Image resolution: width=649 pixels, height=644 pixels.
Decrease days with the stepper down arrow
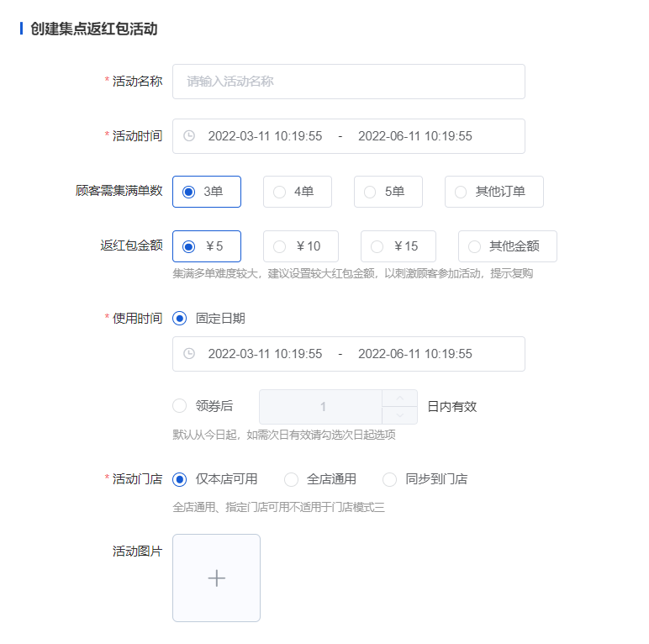[x=399, y=415]
